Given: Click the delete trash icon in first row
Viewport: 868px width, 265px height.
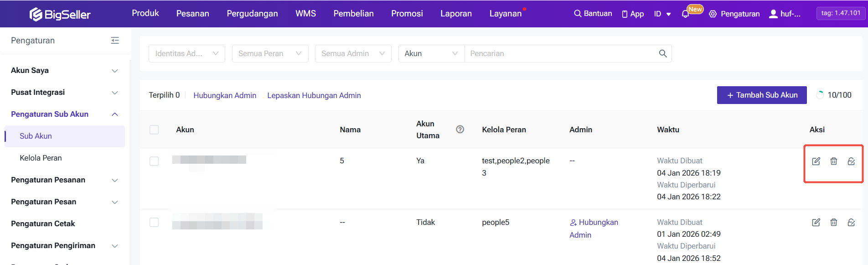Looking at the screenshot, I should pos(833,161).
